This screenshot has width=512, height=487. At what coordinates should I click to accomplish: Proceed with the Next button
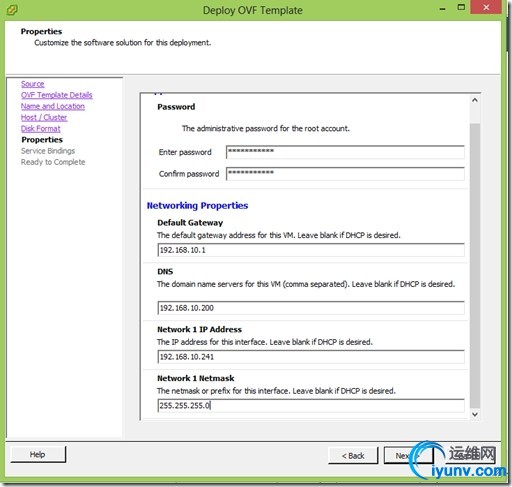coord(408,456)
